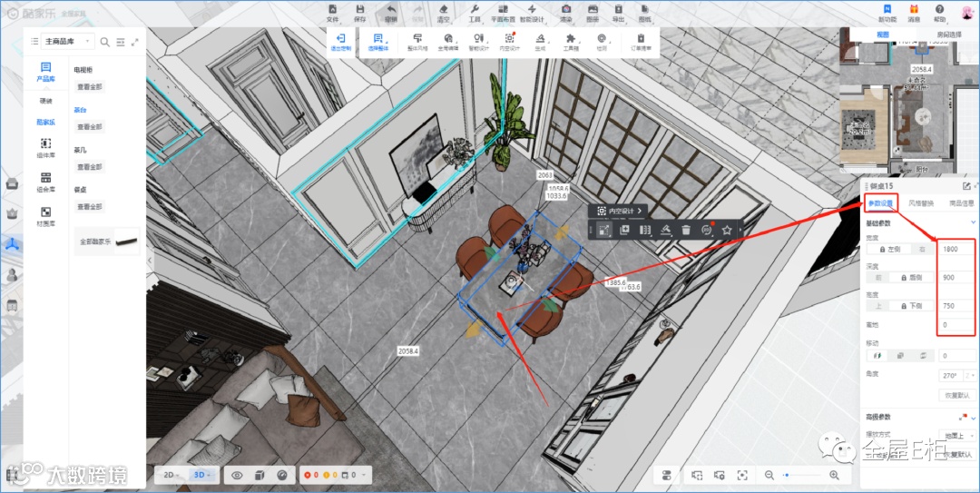980x493 pixels.
Task: Click the 宽度 width field showing 1800
Action: point(956,249)
